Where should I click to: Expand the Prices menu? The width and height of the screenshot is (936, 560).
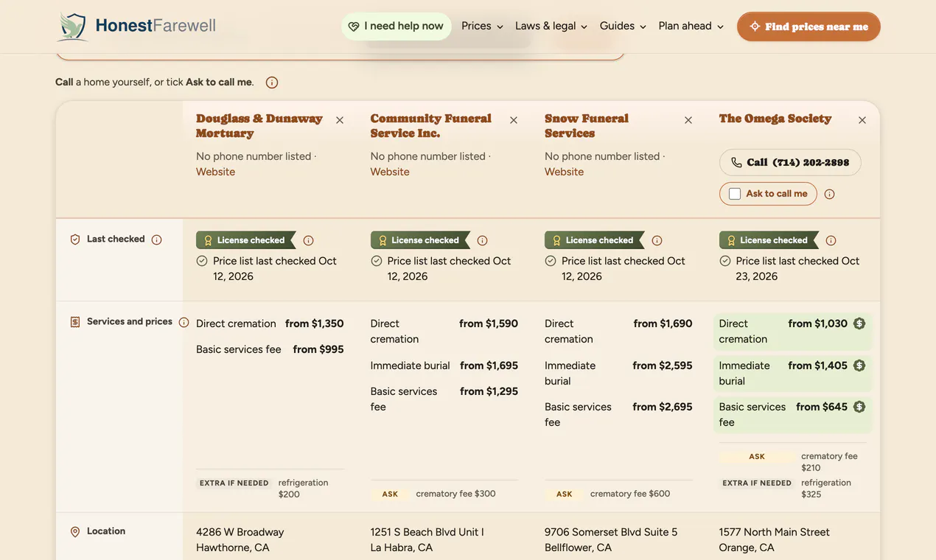coord(482,26)
